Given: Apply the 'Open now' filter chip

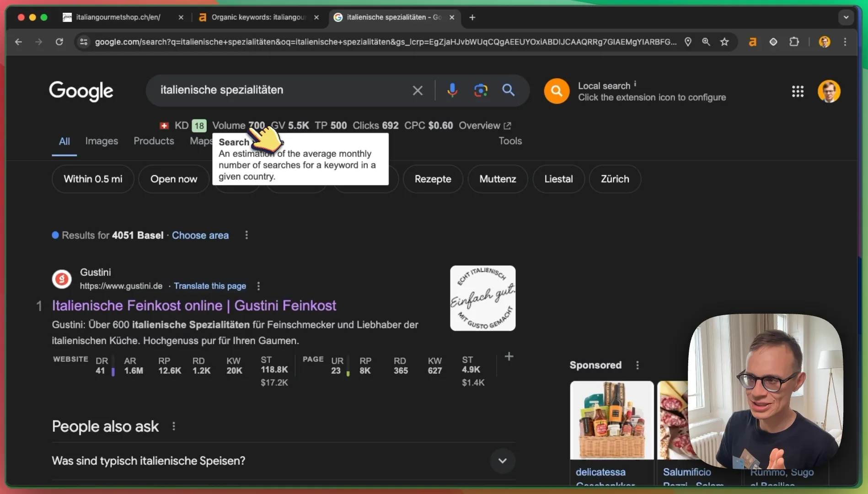Looking at the screenshot, I should tap(174, 179).
